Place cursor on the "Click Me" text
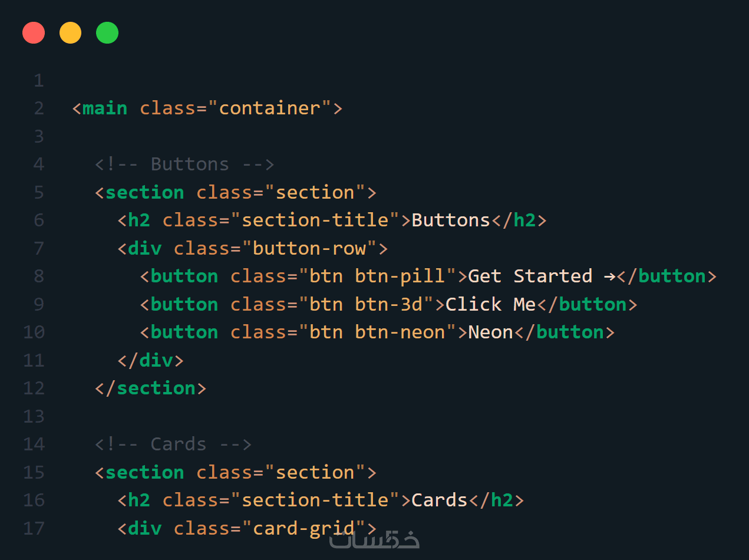The image size is (749, 560). [490, 305]
